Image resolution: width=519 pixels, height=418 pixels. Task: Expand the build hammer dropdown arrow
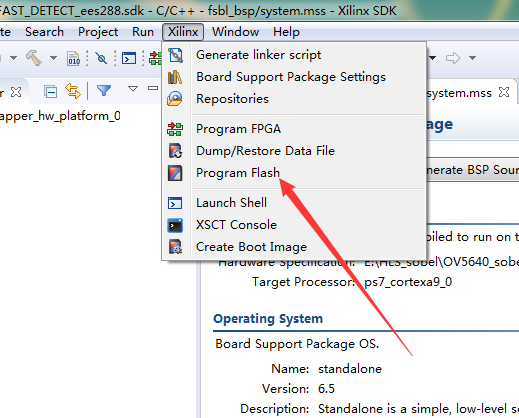click(x=53, y=58)
